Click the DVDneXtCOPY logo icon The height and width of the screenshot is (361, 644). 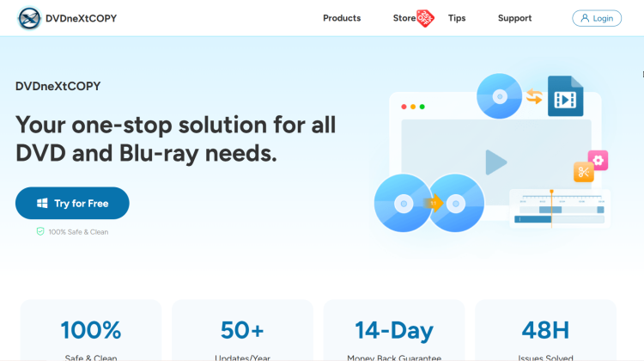pos(29,18)
